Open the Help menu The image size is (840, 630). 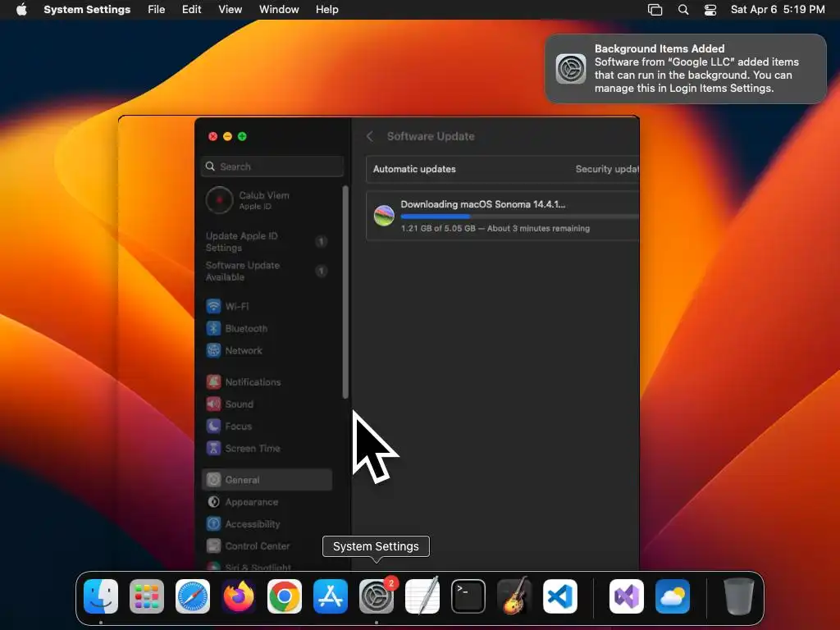click(x=326, y=10)
